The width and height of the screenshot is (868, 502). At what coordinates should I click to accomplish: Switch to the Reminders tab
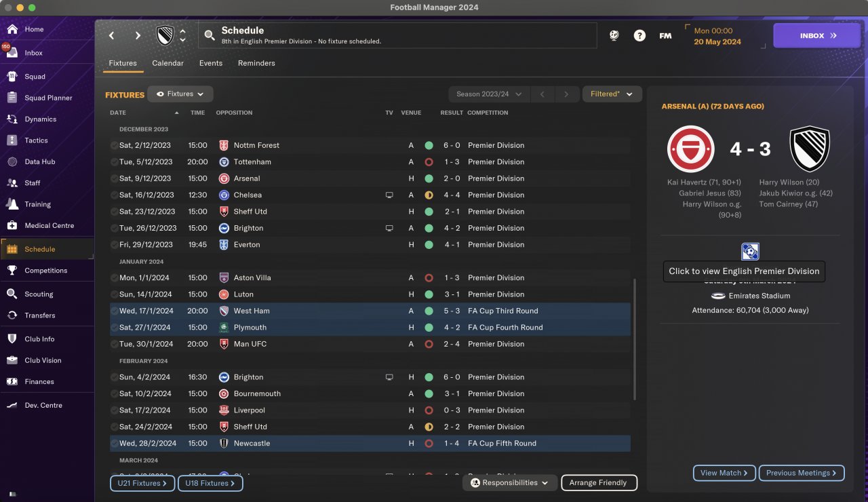256,63
